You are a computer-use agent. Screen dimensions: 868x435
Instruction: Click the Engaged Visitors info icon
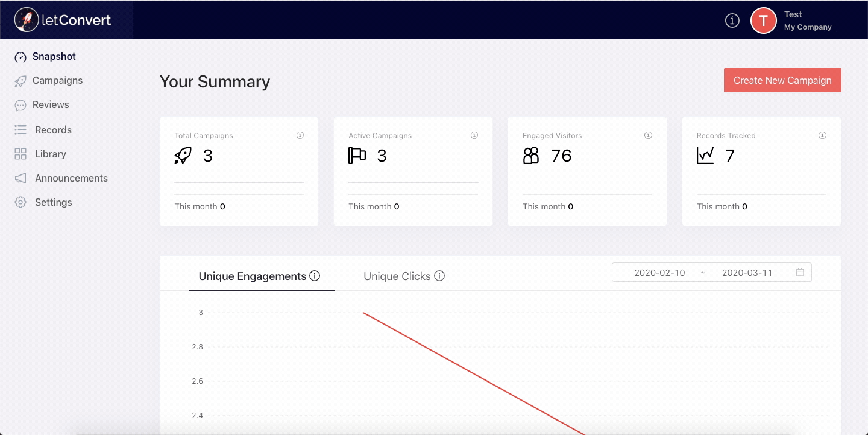point(649,135)
